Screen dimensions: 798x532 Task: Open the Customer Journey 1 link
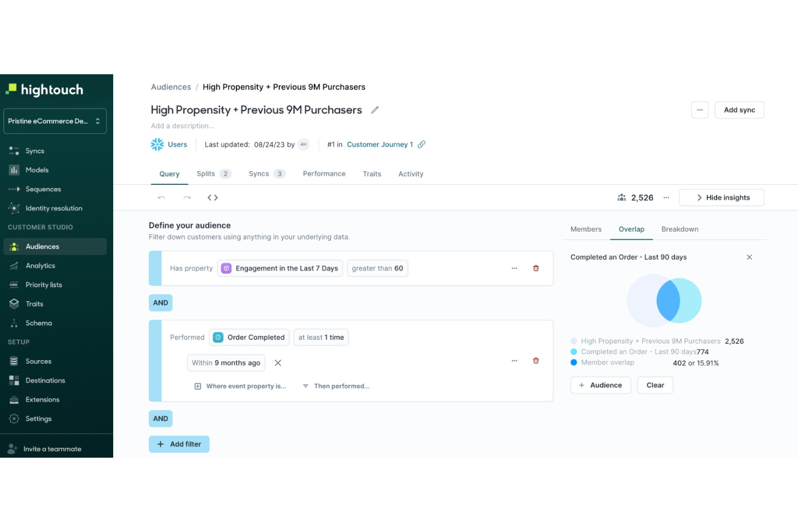point(380,144)
